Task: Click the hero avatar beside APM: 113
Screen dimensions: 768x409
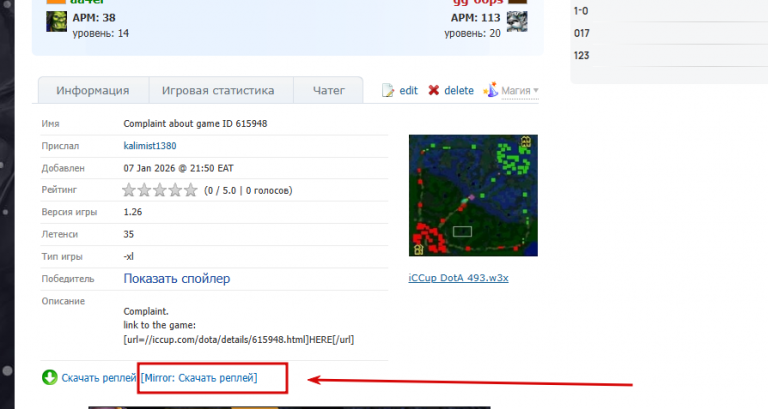Action: coord(517,22)
